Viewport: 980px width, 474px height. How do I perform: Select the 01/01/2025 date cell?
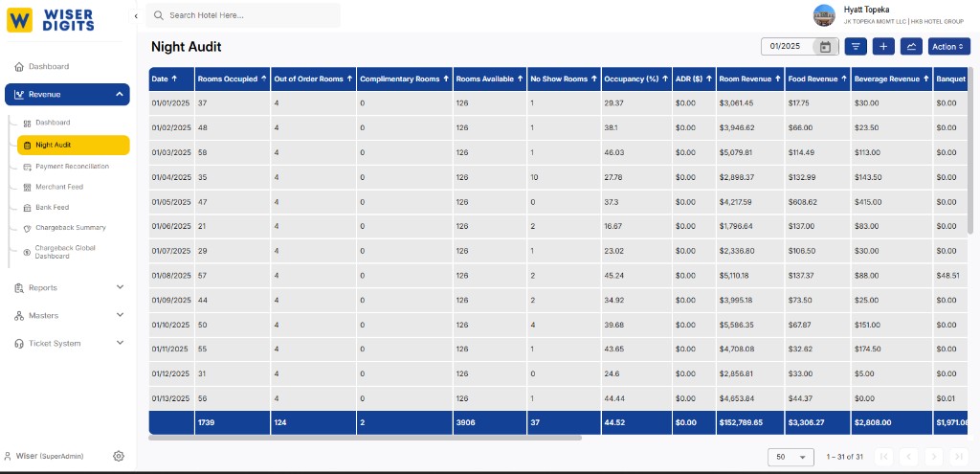(171, 103)
